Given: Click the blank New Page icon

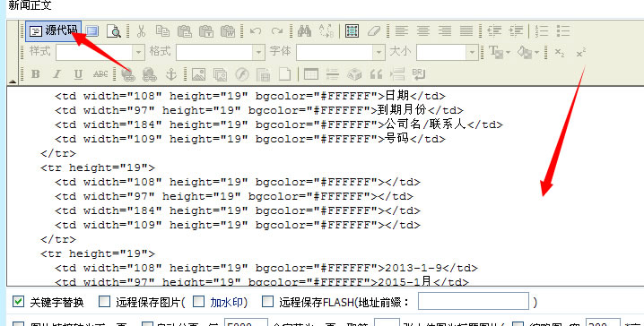Looking at the screenshot, I should point(284,74).
